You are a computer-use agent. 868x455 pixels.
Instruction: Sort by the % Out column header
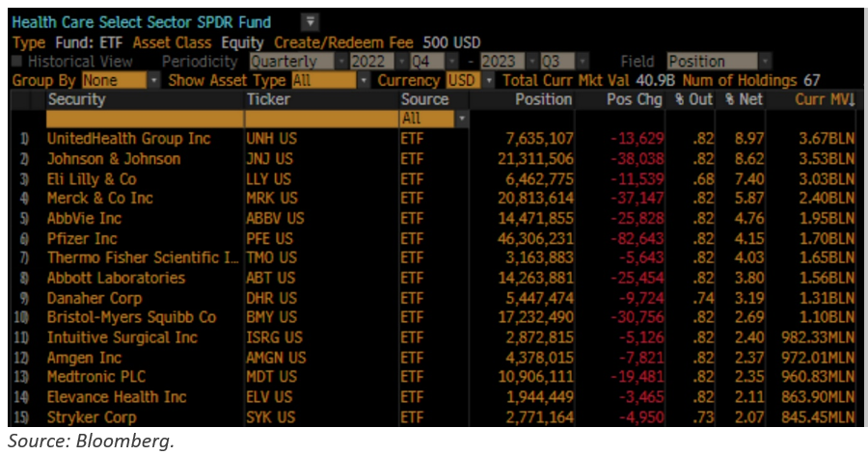[x=693, y=99]
